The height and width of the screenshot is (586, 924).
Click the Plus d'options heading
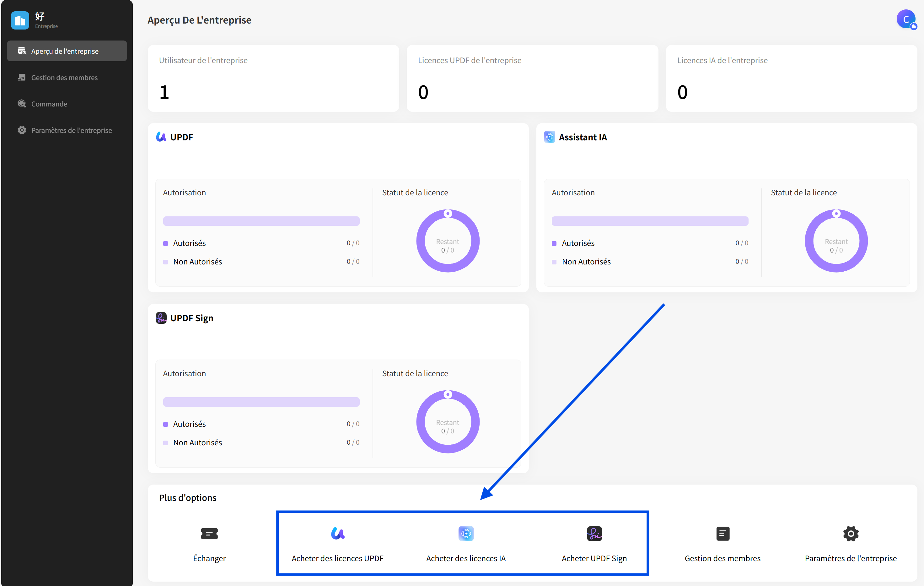click(x=188, y=498)
